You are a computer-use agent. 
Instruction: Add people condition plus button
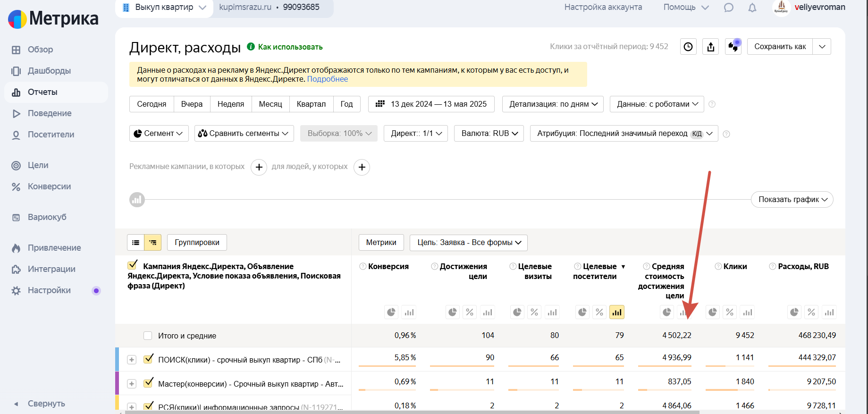(x=362, y=167)
